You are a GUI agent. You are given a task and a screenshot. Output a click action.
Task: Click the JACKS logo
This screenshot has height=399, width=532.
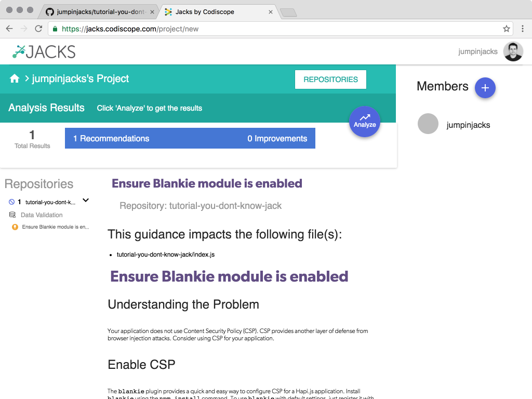(x=44, y=52)
